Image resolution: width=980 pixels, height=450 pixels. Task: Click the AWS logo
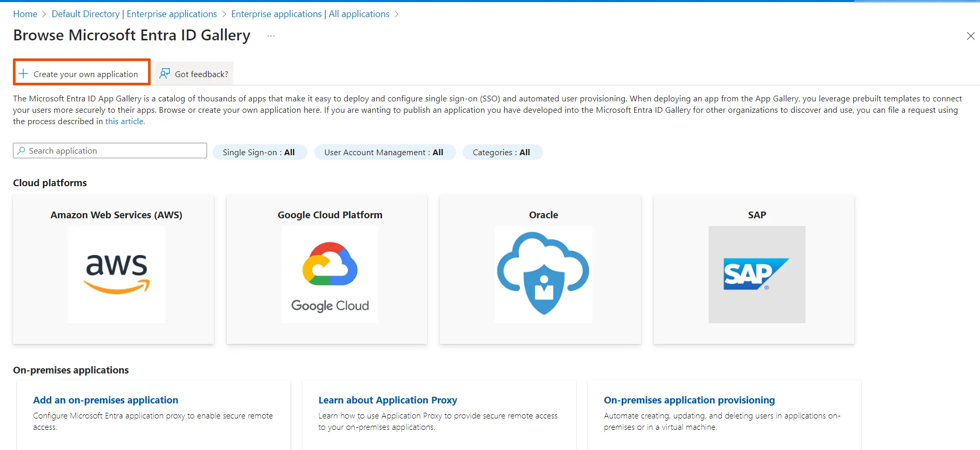click(116, 275)
